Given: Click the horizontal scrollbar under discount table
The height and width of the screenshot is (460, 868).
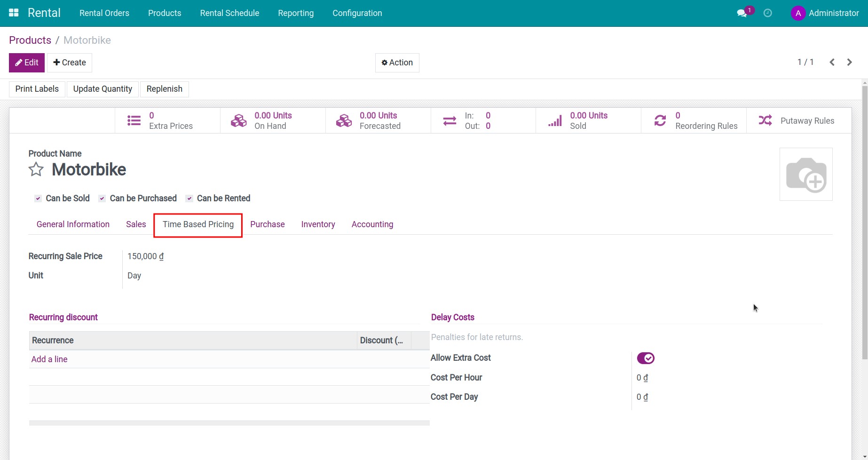Looking at the screenshot, I should tap(229, 423).
